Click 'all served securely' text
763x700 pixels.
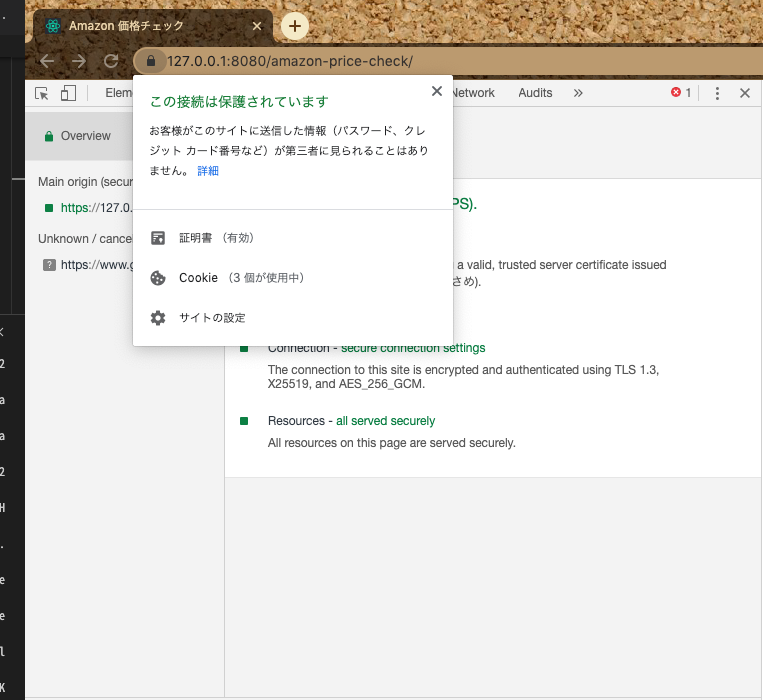(385, 421)
